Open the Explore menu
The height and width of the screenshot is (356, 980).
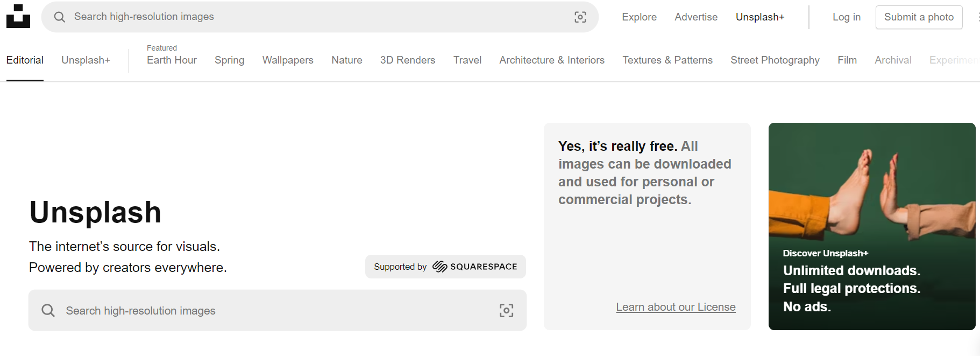(639, 17)
